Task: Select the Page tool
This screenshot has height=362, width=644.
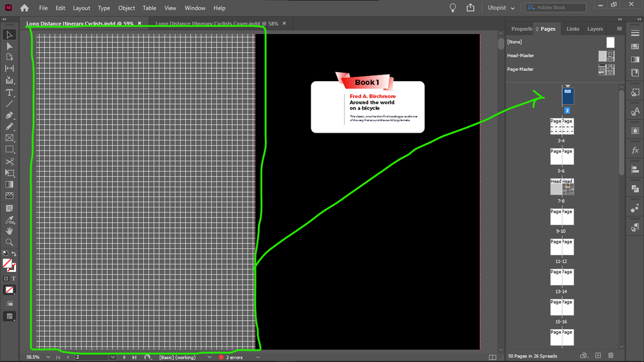Action: [x=9, y=57]
